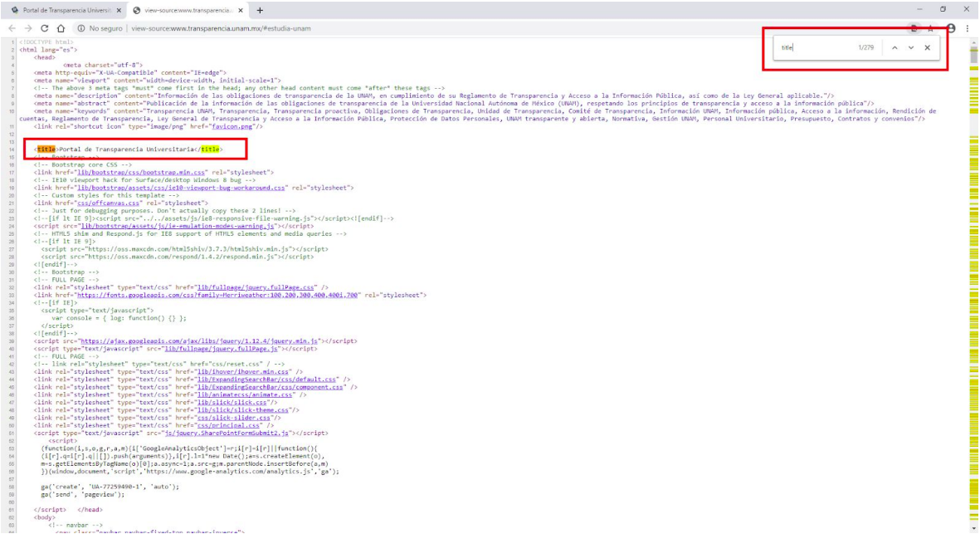Focus the find box containing 'title'
The image size is (980, 534).
(x=815, y=47)
